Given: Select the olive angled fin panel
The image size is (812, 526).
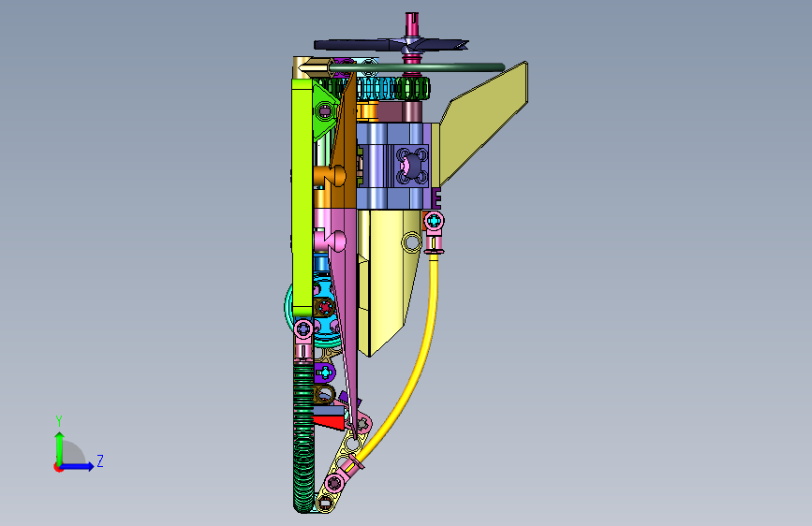Looking at the screenshot, I should 483,123.
